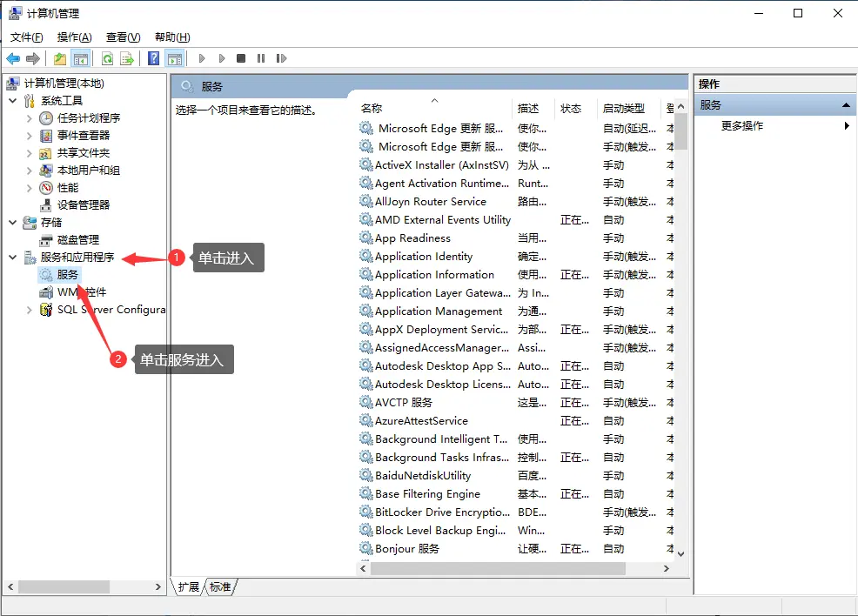The width and height of the screenshot is (858, 616).
Task: Click the 状态 column header
Action: (x=576, y=108)
